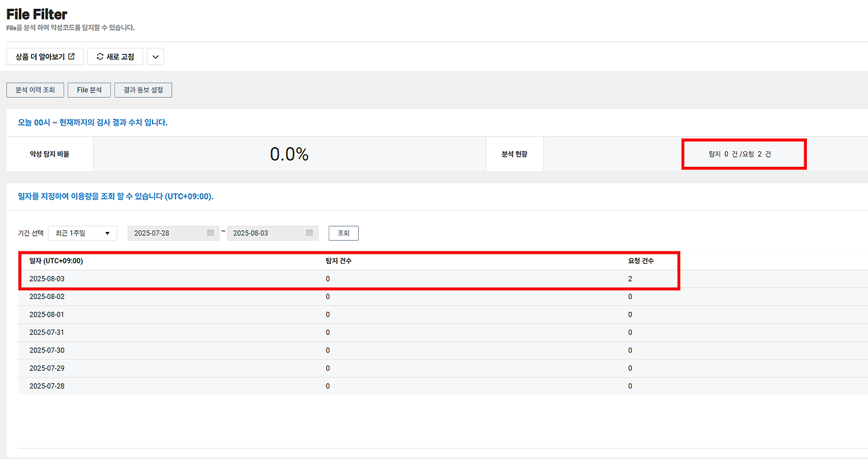
Task: Open calendar icon in the 2025-08-03 field
Action: (x=310, y=233)
